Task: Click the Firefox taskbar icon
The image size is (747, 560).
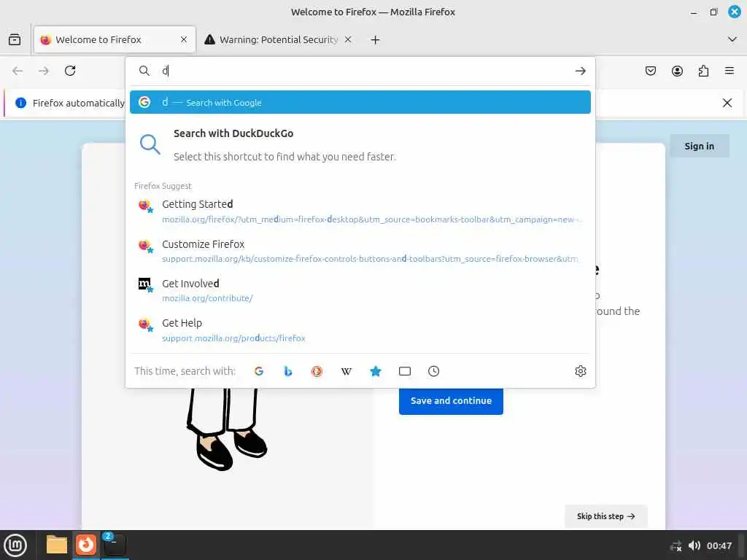Action: click(86, 545)
